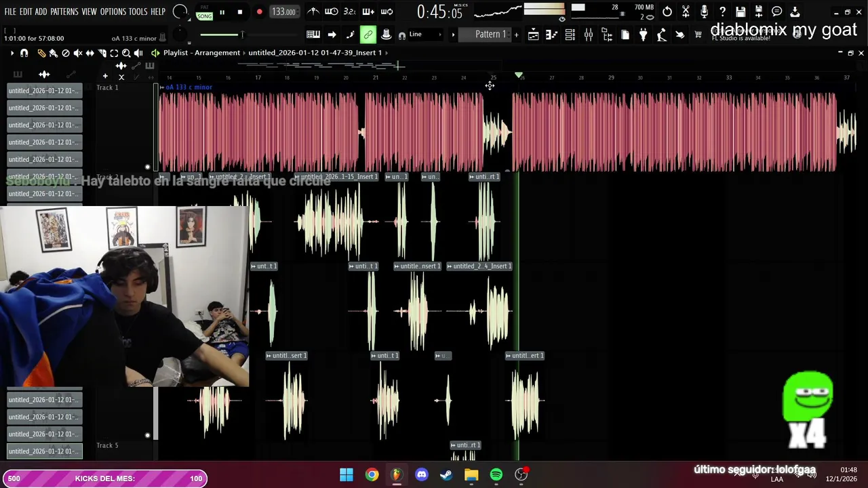The width and height of the screenshot is (868, 488).
Task: Select the playlist pencil Draw tool
Action: click(41, 53)
